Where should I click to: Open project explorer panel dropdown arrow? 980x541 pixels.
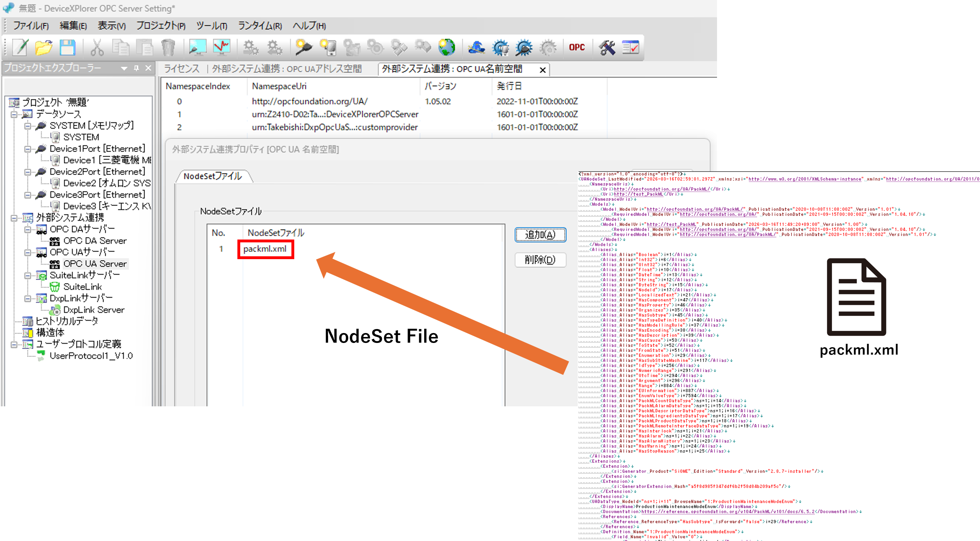coord(124,68)
